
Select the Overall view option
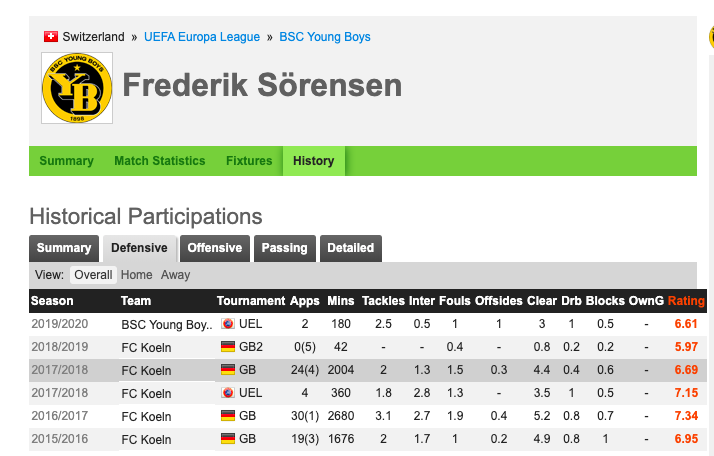click(93, 275)
